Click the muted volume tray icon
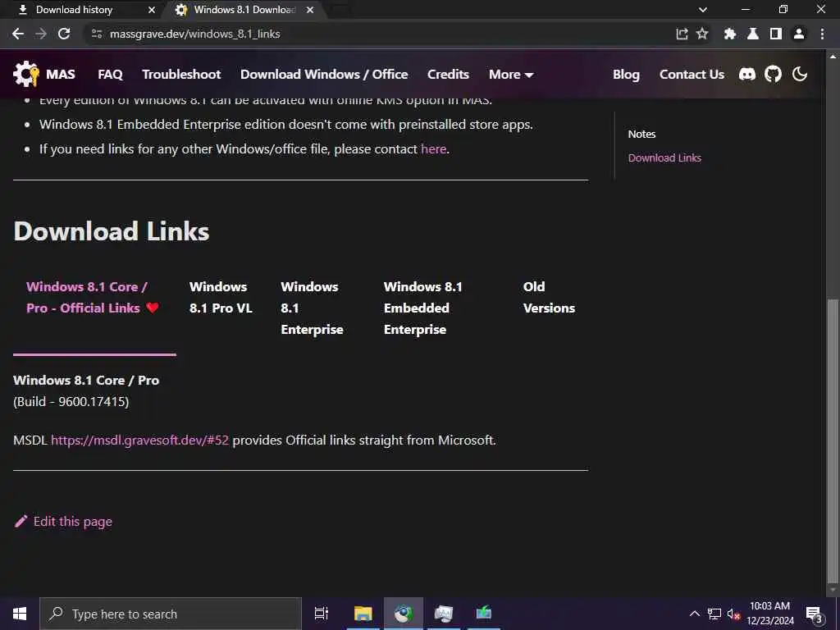Screen dimensions: 840x630 (x=733, y=614)
